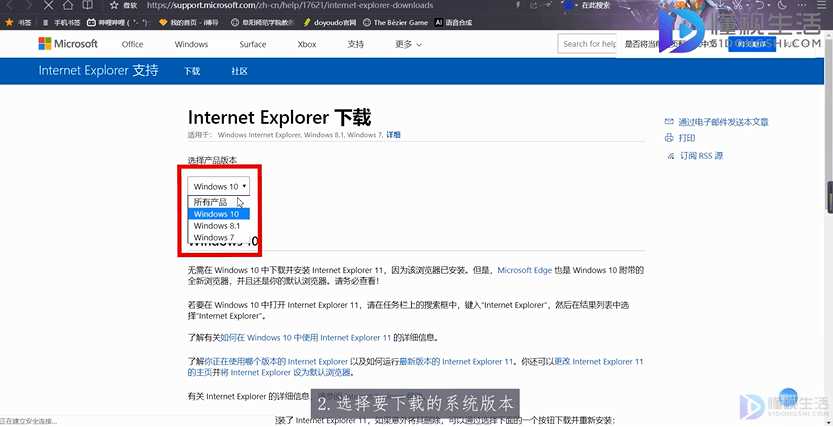Select Windows 7 option in list

click(x=218, y=237)
